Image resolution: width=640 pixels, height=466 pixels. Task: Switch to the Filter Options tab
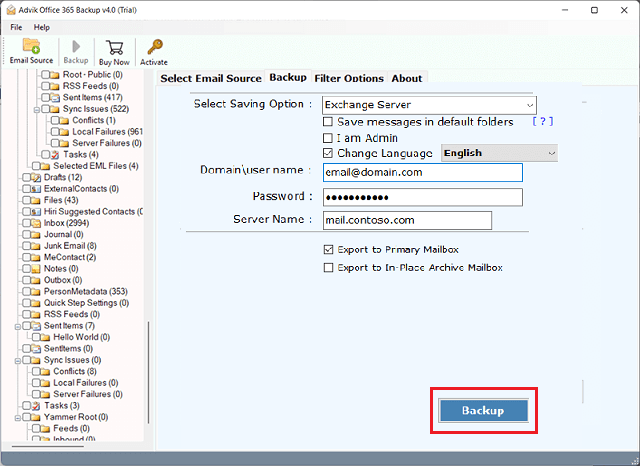(349, 78)
